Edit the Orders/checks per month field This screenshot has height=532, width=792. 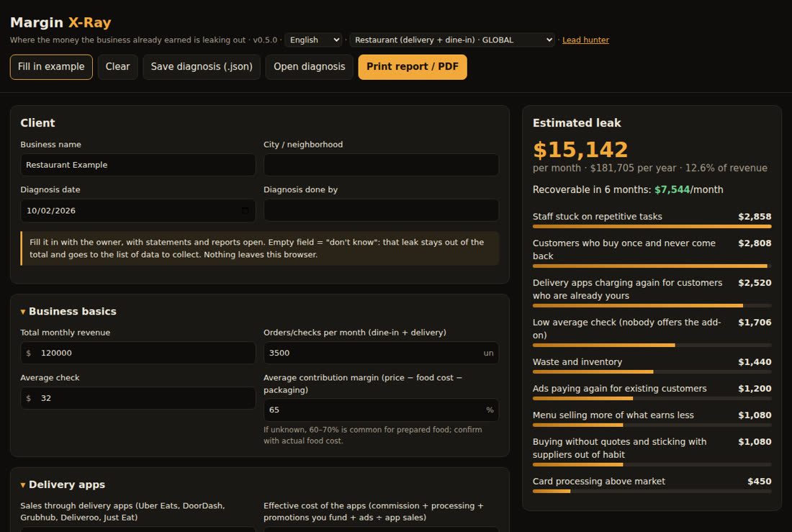[x=381, y=353]
